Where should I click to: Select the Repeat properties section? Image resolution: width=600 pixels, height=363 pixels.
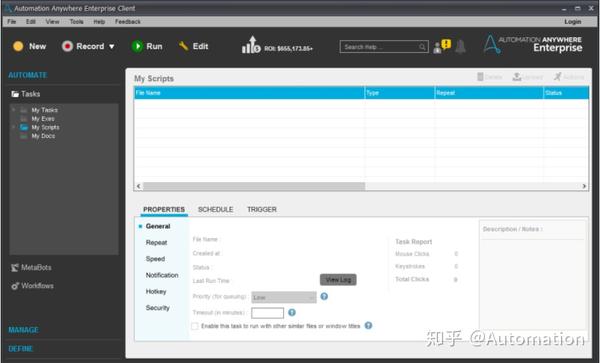156,243
